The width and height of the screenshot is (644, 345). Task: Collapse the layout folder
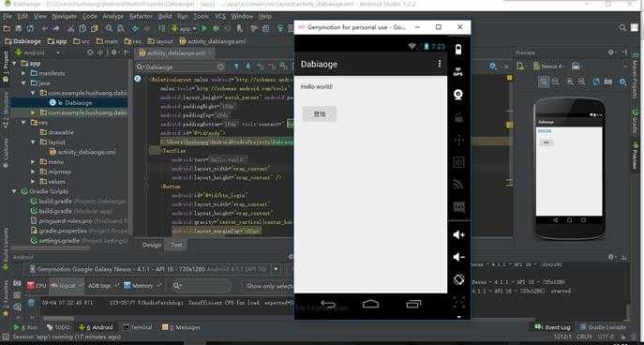(33, 142)
